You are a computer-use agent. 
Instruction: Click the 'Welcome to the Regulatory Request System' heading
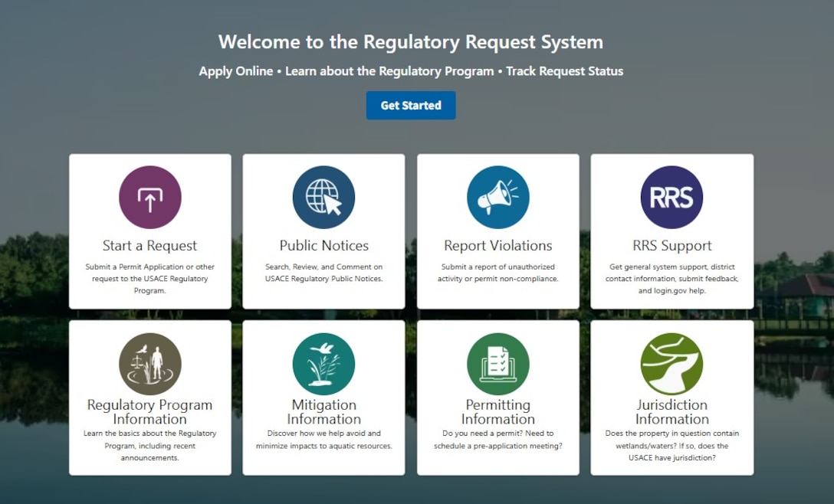[x=411, y=42]
